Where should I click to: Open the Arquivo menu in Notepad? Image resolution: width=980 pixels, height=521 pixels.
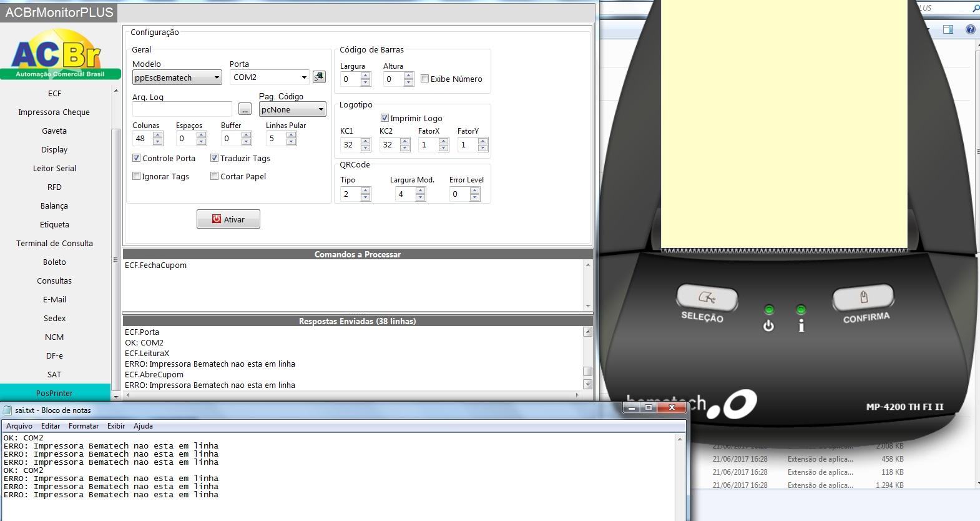click(19, 426)
